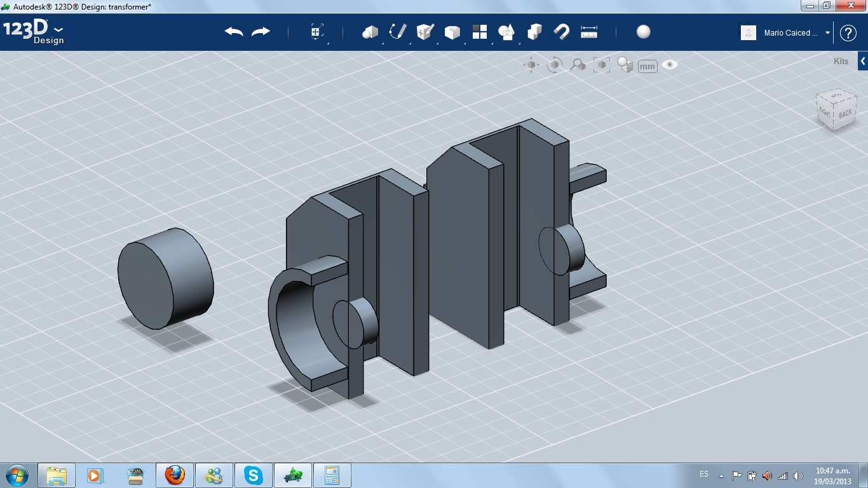
Task: Open Calculator from the taskbar
Action: [332, 475]
